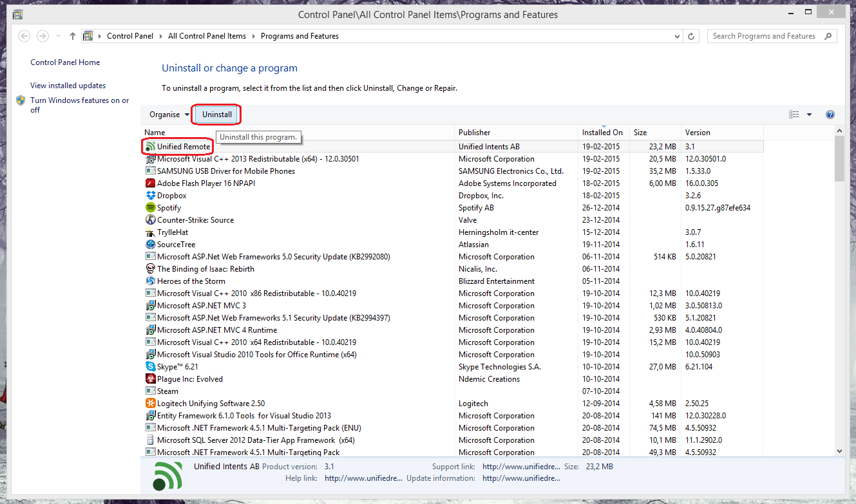Click the Update information URL

click(x=521, y=478)
